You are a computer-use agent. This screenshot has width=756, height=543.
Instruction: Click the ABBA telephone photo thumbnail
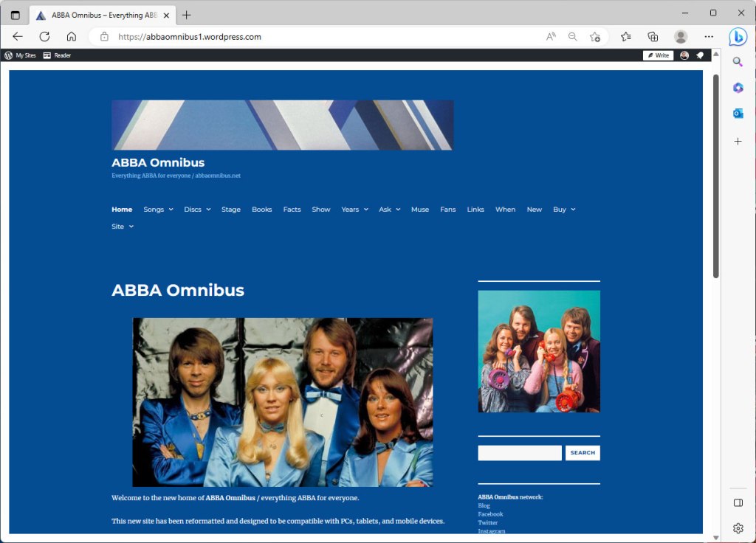(x=539, y=351)
